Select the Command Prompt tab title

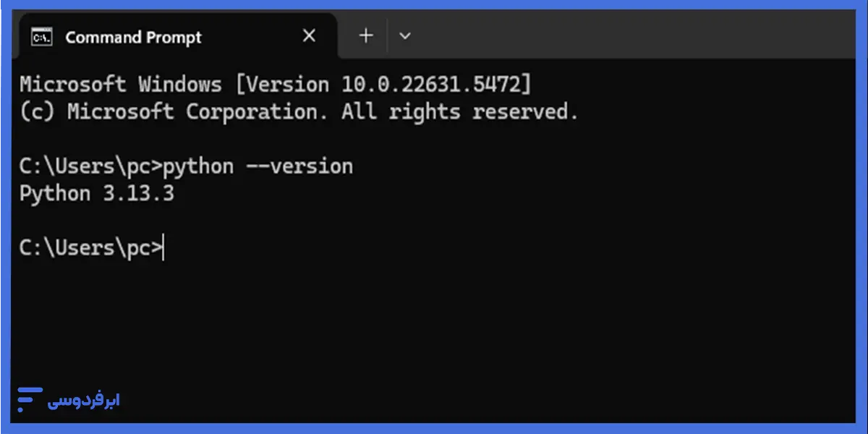point(134,37)
